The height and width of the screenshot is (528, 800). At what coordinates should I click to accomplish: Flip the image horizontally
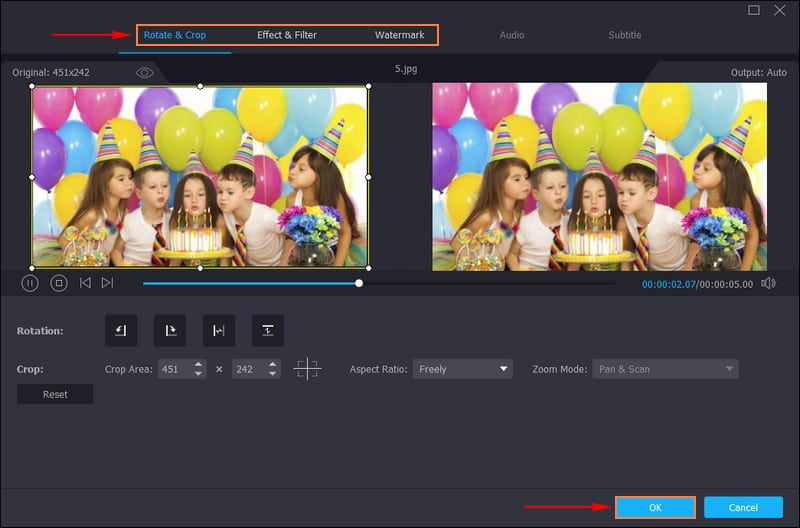[x=219, y=330]
